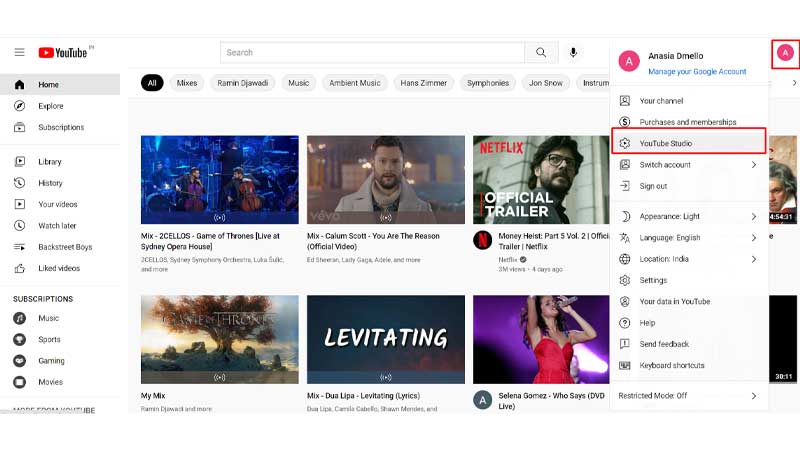Click into the Search input field
Viewport: 800px width, 450px height.
click(372, 53)
